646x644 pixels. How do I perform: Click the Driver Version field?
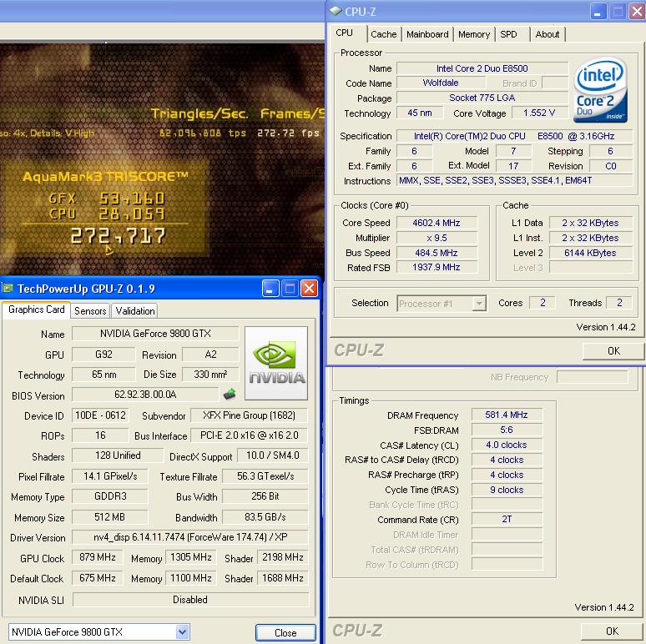[x=190, y=537]
